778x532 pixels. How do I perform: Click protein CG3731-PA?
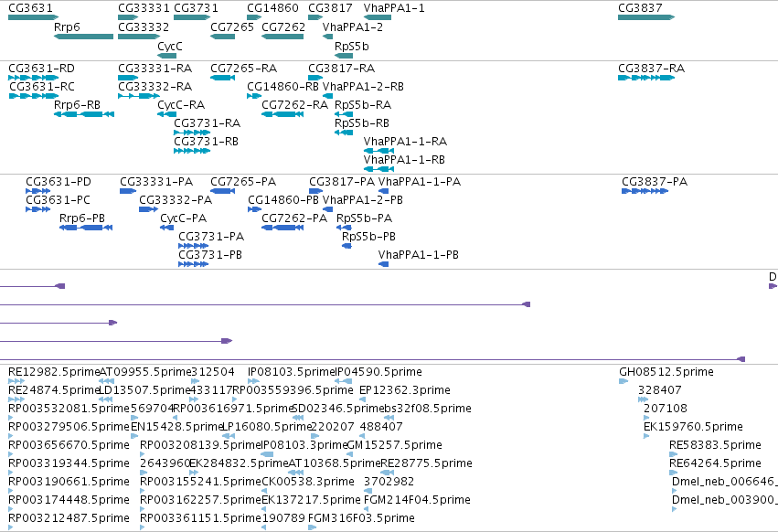pyautogui.click(x=211, y=236)
